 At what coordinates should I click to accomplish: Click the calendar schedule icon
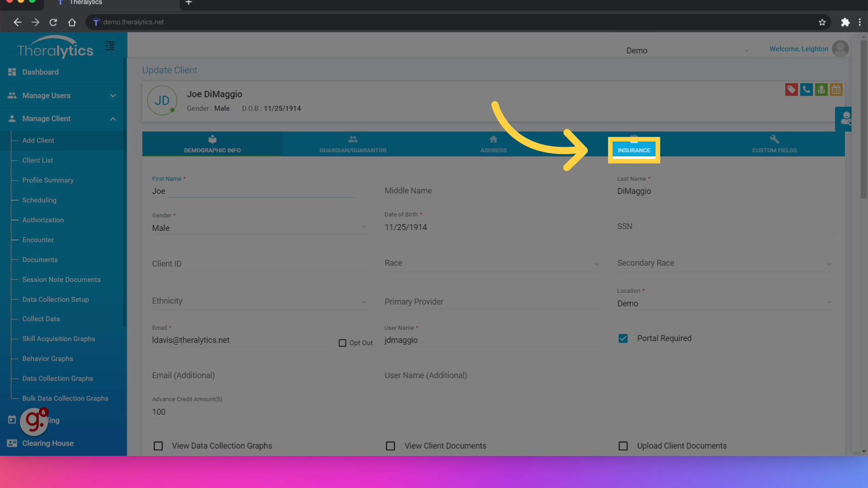click(836, 89)
